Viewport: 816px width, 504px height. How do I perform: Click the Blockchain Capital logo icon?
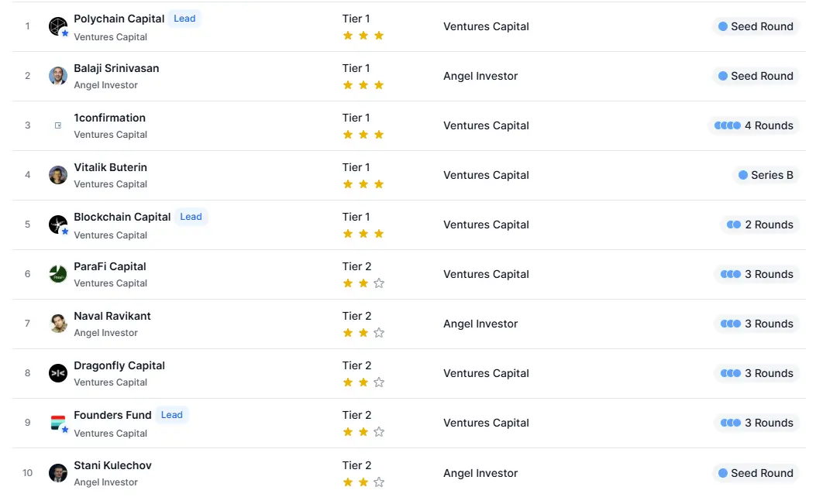[58, 225]
